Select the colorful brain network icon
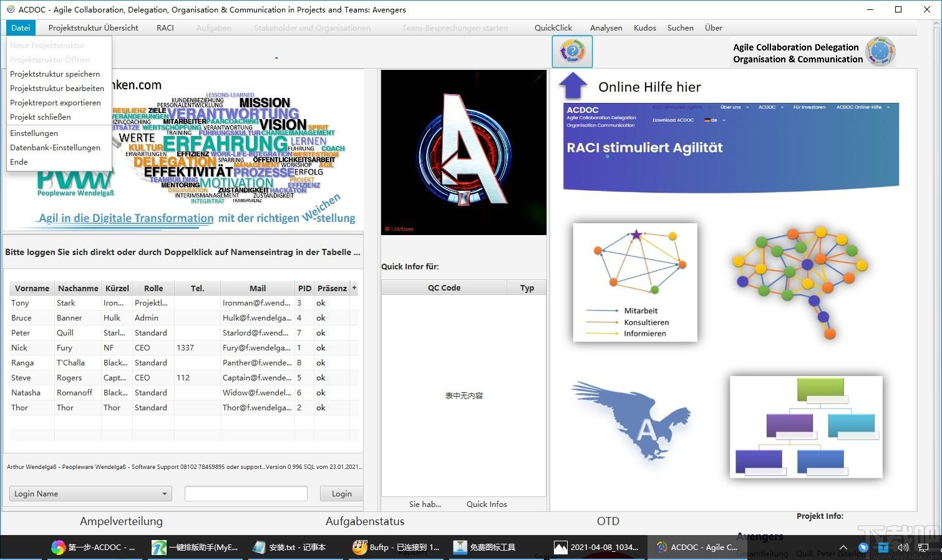 coord(800,282)
